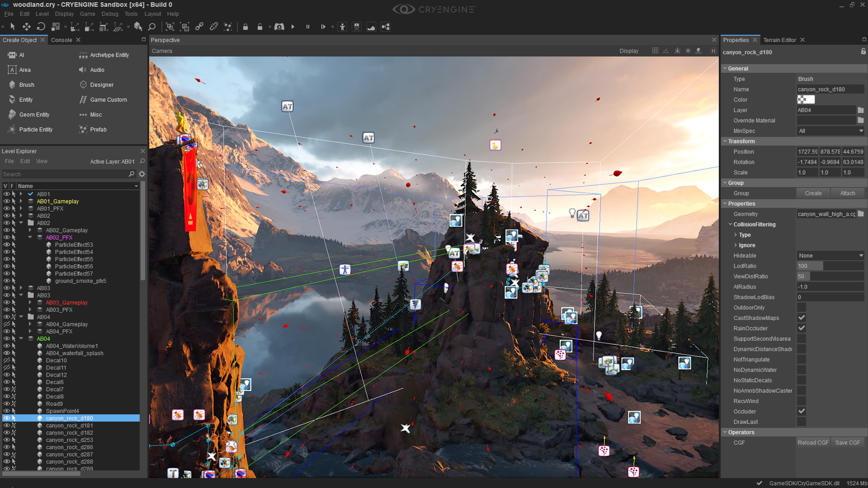Open the MinSpec dropdown in Properties
The image size is (868, 488).
[829, 131]
